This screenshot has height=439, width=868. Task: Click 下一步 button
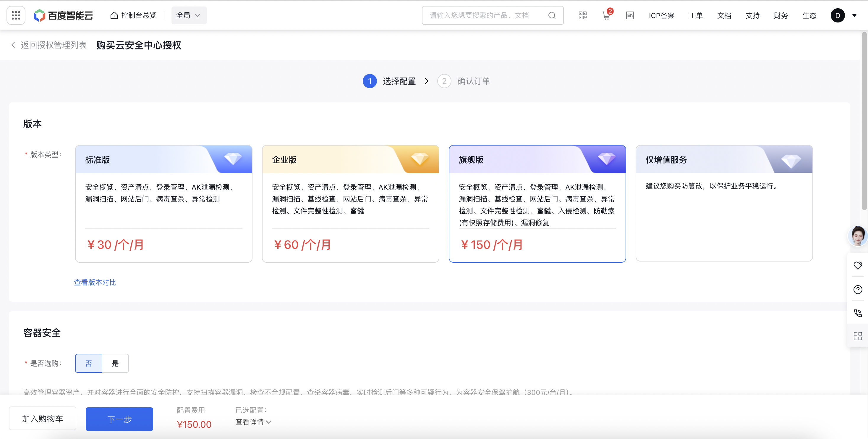coord(119,419)
